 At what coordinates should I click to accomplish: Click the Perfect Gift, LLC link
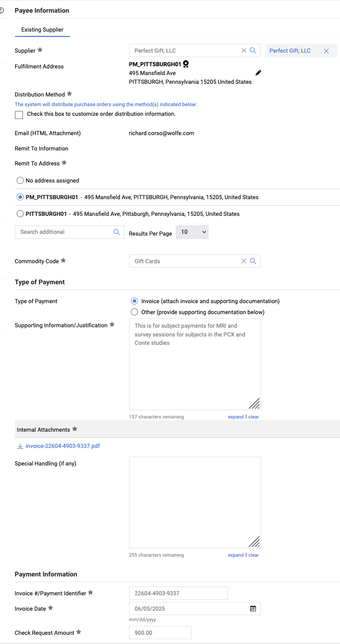tap(290, 51)
